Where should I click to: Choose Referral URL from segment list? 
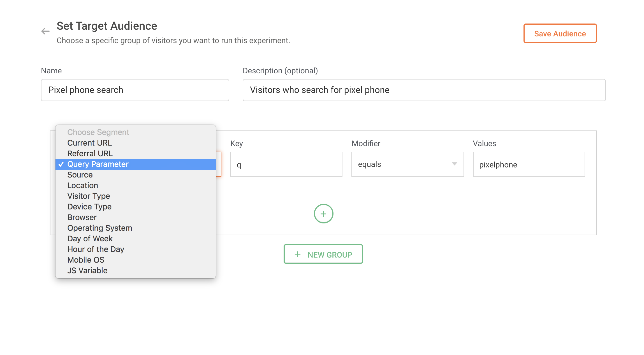point(90,153)
